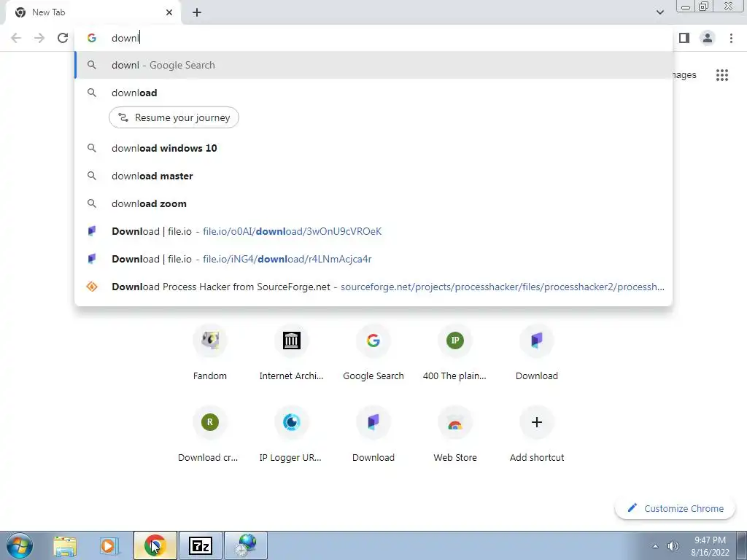
Task: Open the 7-Zip taskbar icon
Action: (201, 545)
